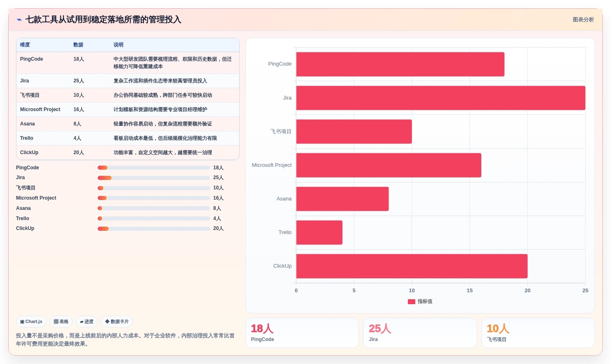611x364 pixels.
Task: Click the ClickUp y-axis label in chart
Action: (282, 266)
